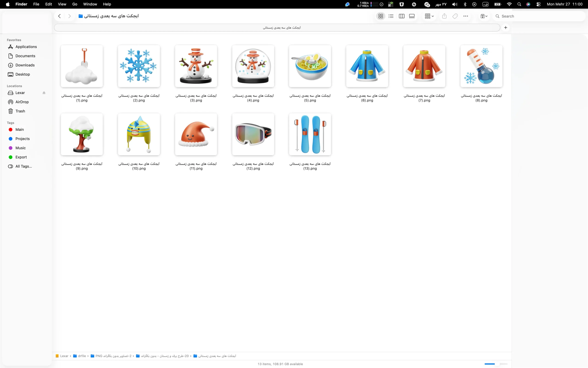This screenshot has height=368, width=588.
Task: Switch to column view
Action: [x=401, y=16]
